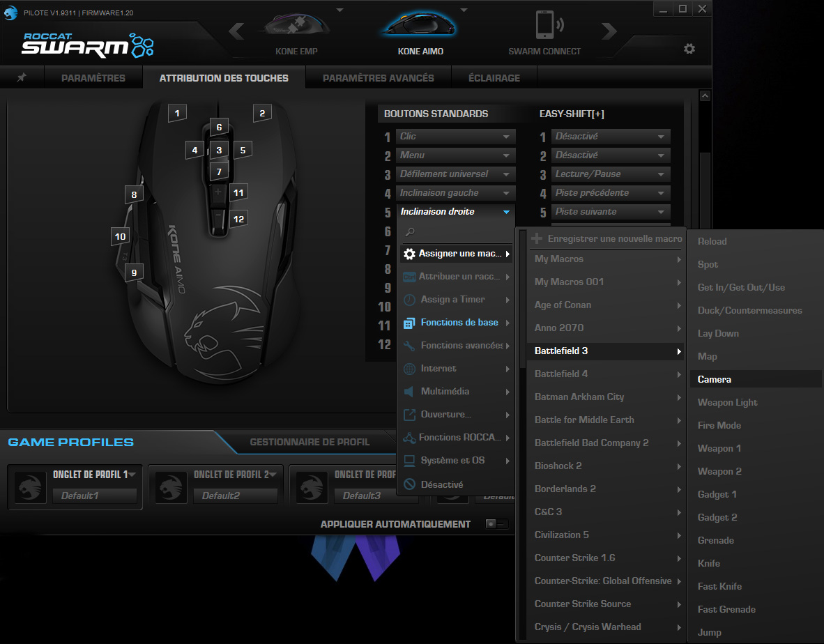Select the Camera macro entry

[756, 379]
